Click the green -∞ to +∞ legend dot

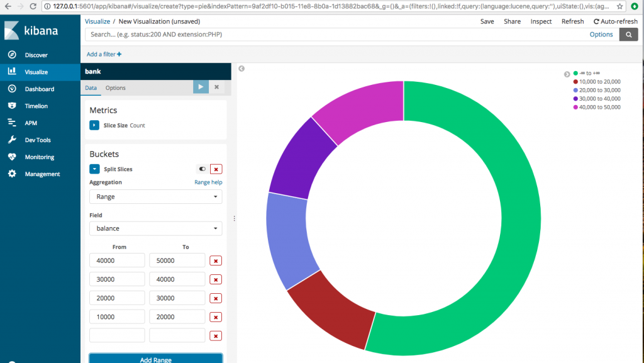tap(575, 73)
